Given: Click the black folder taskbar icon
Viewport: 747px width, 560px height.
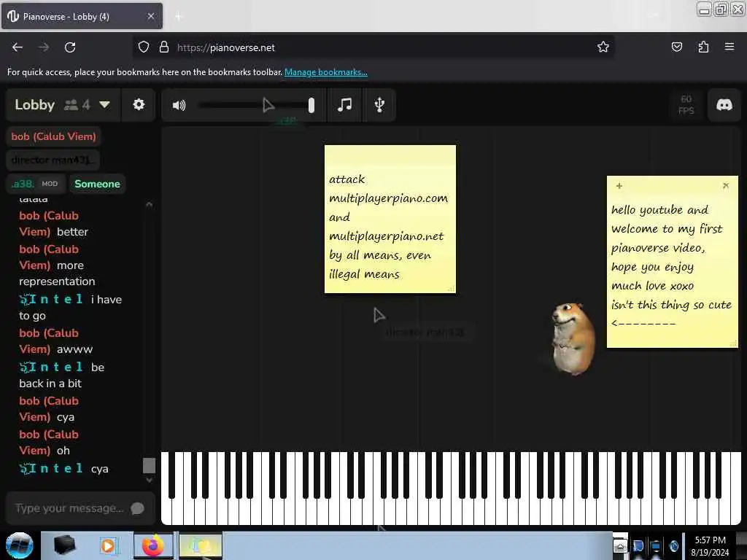Looking at the screenshot, I should (x=64, y=545).
